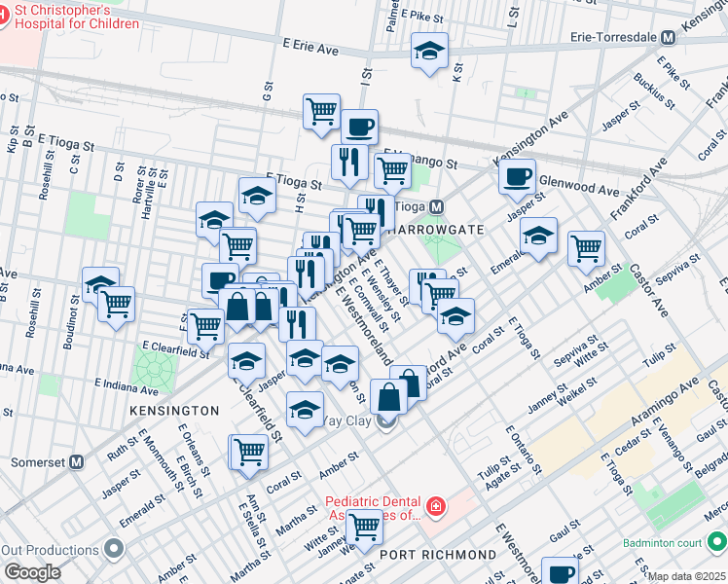Open the coffee cup marker above the shopping bag cluster
This screenshot has width=728, height=584.
tap(220, 278)
